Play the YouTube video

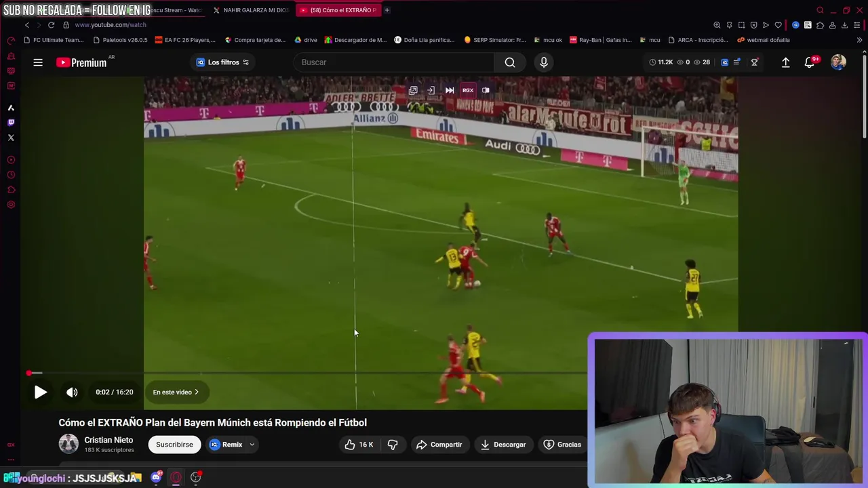pos(41,392)
